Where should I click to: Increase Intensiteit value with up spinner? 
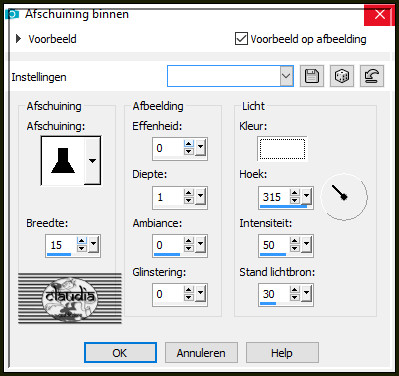click(295, 241)
